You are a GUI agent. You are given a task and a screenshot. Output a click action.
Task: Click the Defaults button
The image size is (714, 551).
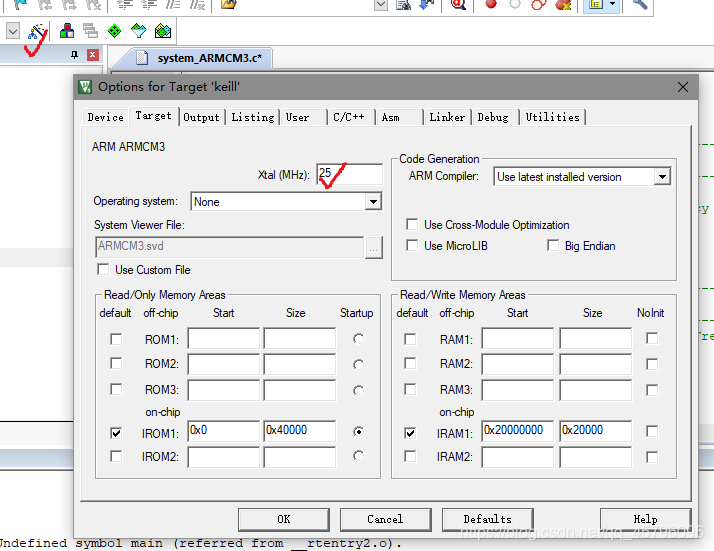487,519
